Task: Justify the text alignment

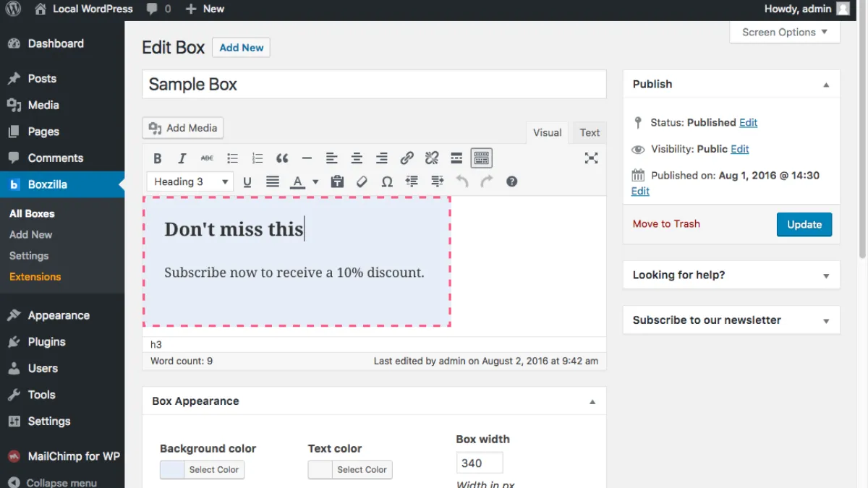Action: tap(273, 182)
